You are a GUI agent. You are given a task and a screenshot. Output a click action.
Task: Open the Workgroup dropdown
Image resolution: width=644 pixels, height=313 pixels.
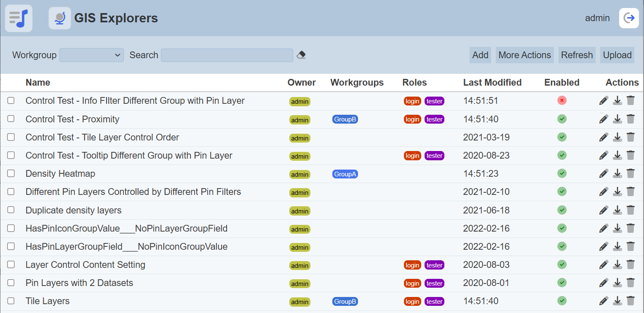pos(91,55)
